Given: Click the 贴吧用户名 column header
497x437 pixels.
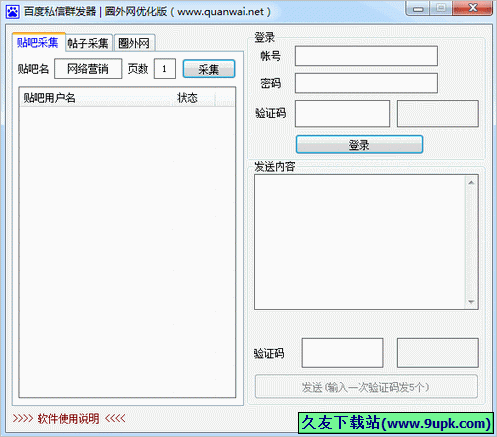Looking at the screenshot, I should tap(96, 98).
